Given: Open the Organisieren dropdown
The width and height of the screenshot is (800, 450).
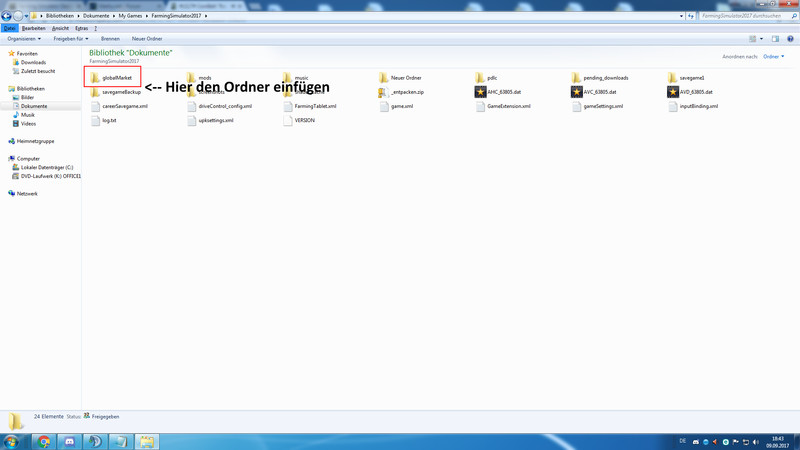Looking at the screenshot, I should [24, 39].
